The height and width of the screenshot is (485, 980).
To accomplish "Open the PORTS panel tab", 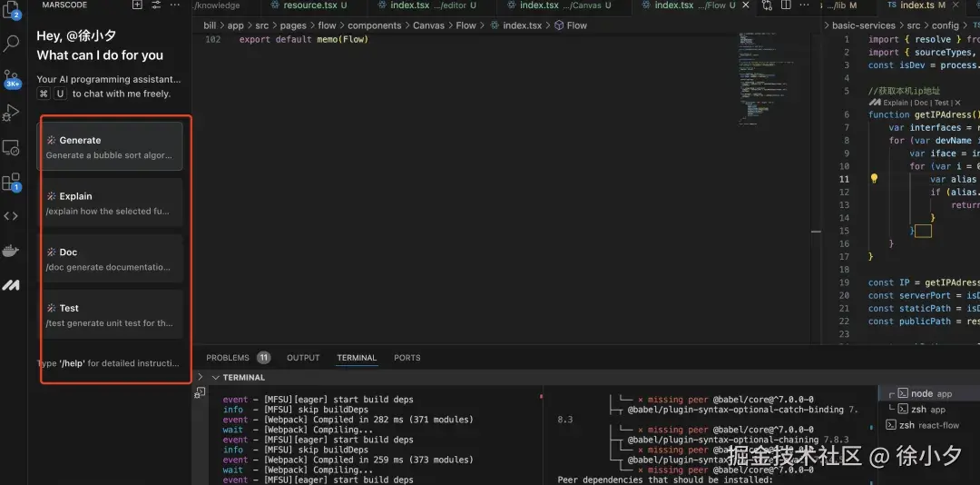I will click(407, 358).
